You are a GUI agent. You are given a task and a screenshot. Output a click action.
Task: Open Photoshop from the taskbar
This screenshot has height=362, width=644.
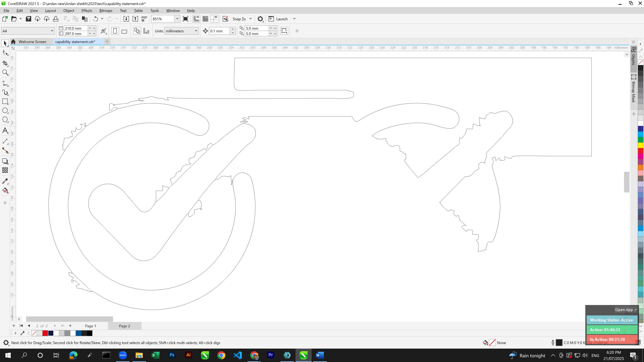pos(172,355)
